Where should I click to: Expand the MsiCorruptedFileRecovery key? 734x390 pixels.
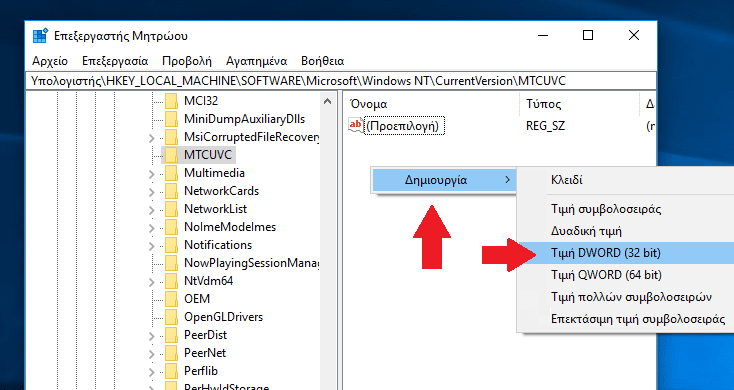(151, 138)
